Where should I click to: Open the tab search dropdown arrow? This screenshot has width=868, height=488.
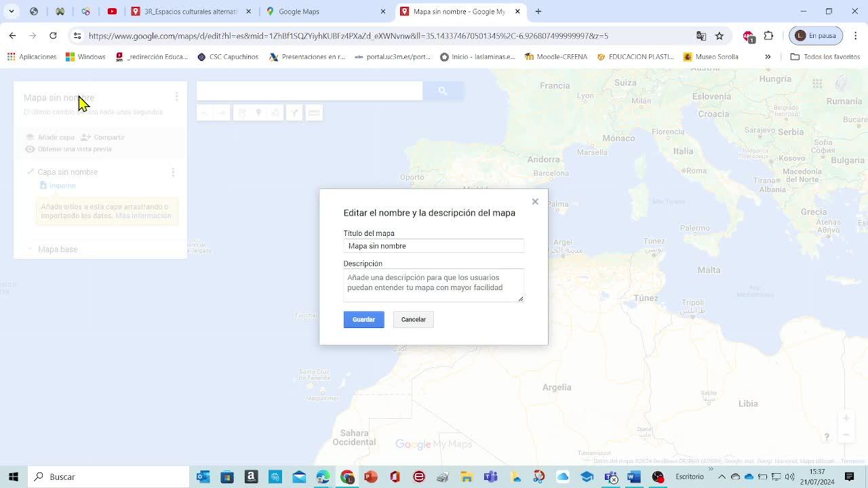(x=12, y=12)
